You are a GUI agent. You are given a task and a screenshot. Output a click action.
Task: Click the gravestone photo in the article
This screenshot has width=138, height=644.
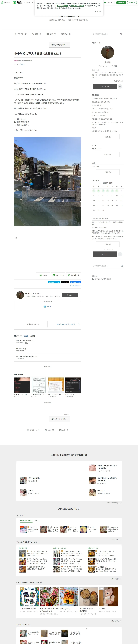[x=47, y=182]
